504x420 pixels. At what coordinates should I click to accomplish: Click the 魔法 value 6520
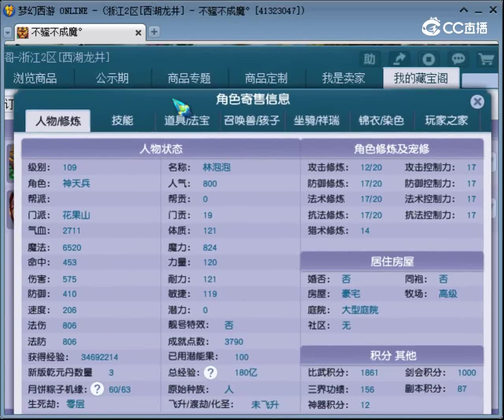coord(72,247)
